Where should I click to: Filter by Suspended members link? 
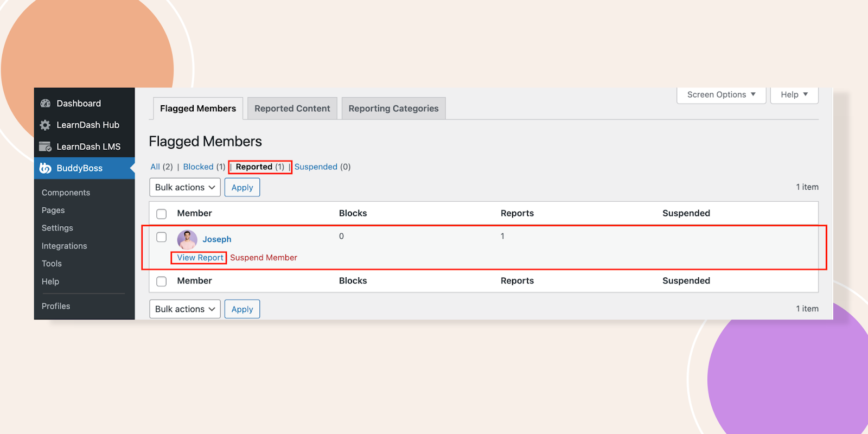(x=316, y=167)
